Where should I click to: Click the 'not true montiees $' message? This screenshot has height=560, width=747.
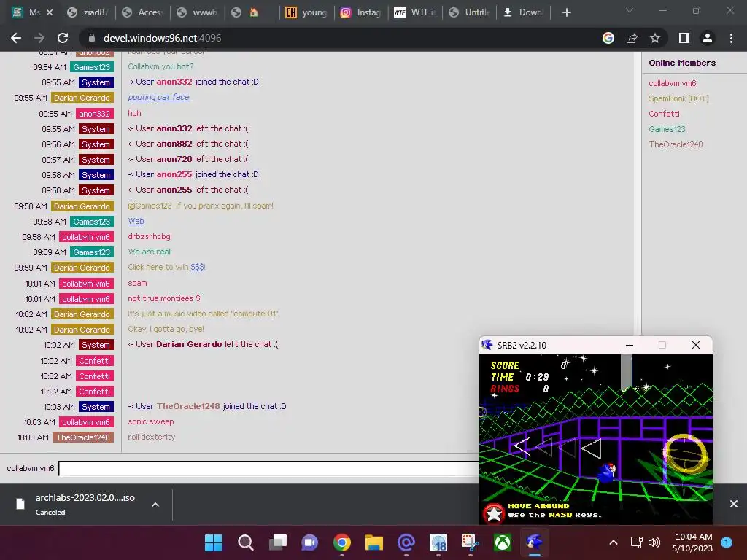[164, 298]
